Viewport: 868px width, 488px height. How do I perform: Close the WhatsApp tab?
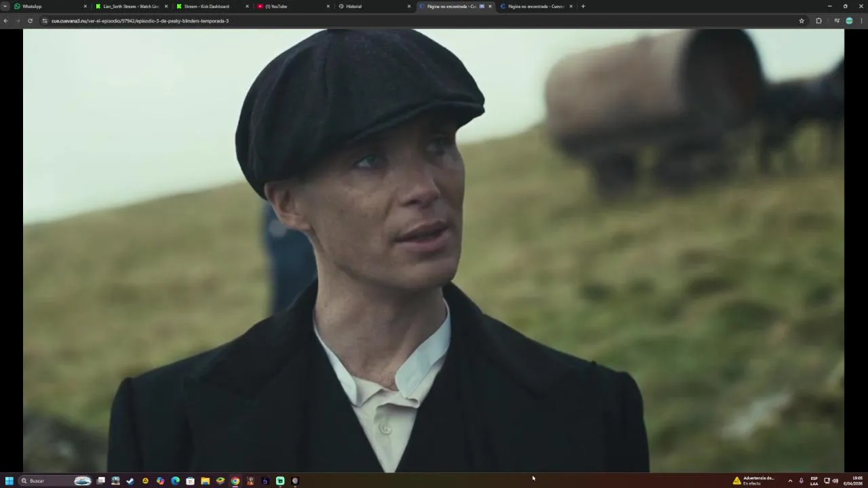85,6
